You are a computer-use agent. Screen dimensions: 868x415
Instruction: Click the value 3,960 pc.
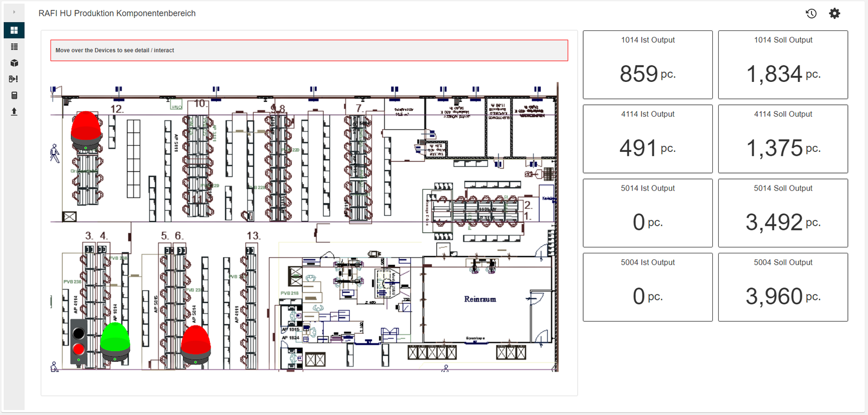(x=783, y=297)
